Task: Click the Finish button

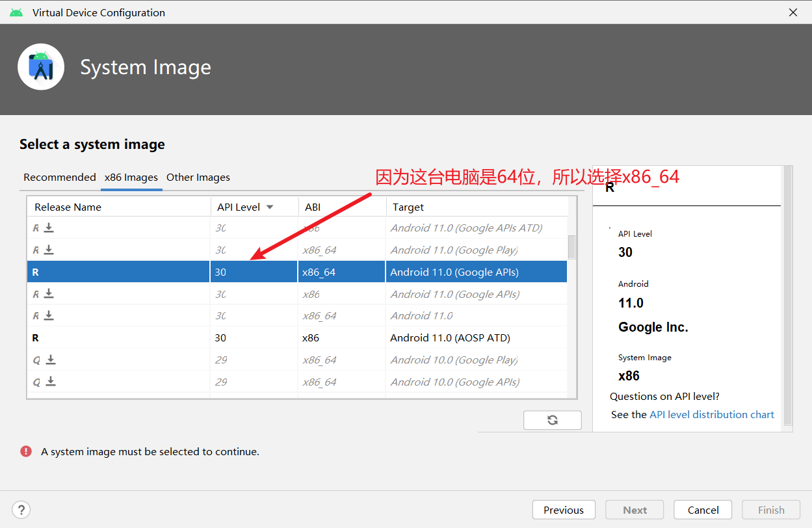Action: click(x=771, y=510)
